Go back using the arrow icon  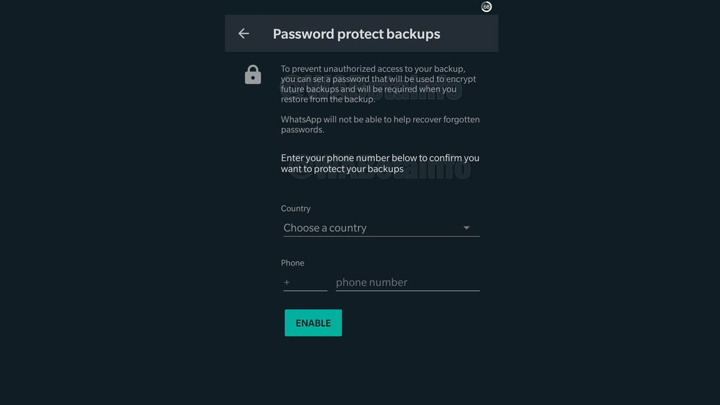244,34
